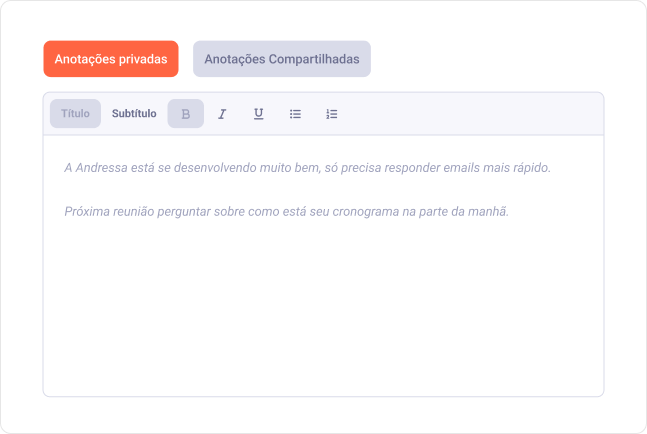The height and width of the screenshot is (434, 647).
Task: Toggle underline formatting icon
Action: (x=259, y=114)
